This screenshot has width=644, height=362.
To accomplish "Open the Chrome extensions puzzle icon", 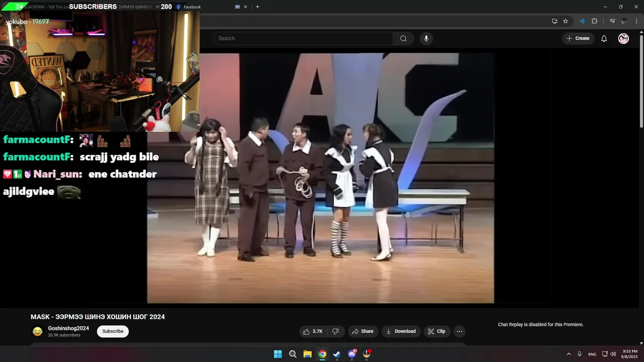I will coord(594,21).
